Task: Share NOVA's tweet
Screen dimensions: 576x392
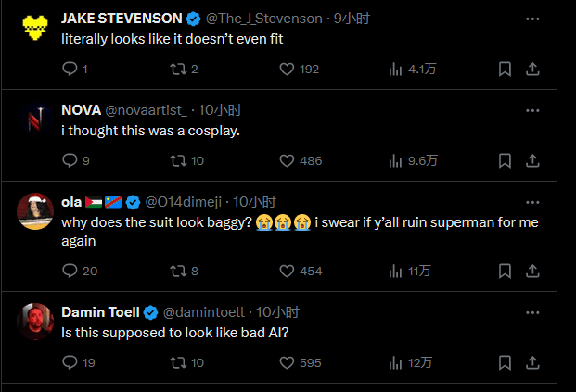Action: 533,160
